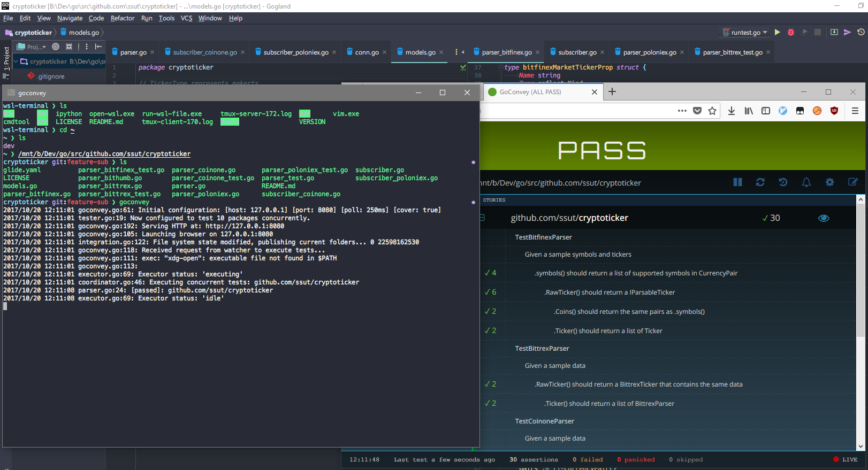Close the parser_bittrex_test.go tab

[x=768, y=52]
